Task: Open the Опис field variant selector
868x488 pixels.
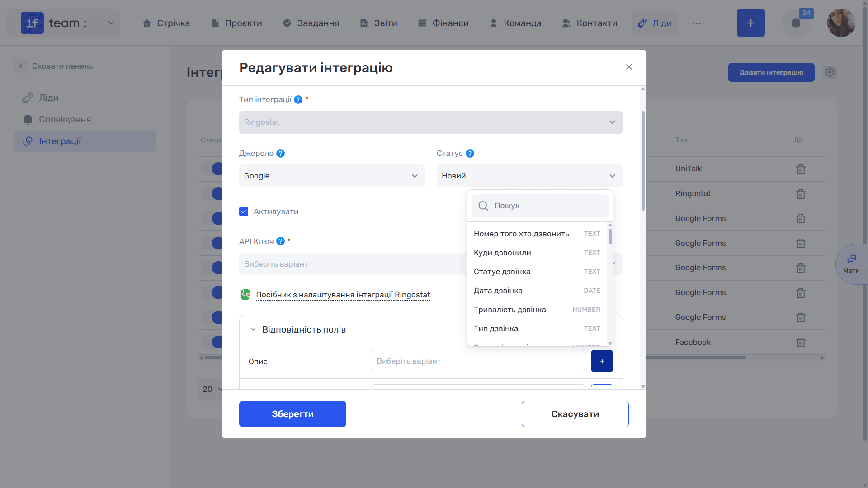Action: pos(478,361)
